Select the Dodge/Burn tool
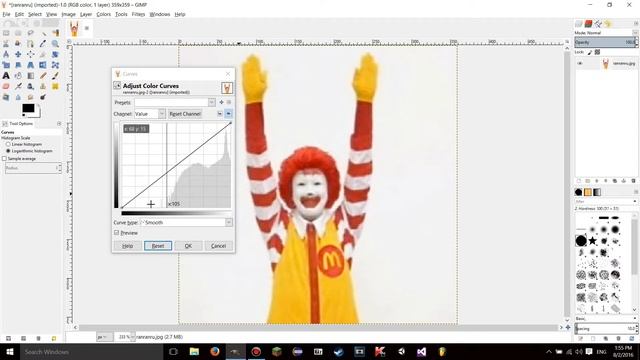Image resolution: width=640 pixels, height=360 pixels. [x=43, y=97]
